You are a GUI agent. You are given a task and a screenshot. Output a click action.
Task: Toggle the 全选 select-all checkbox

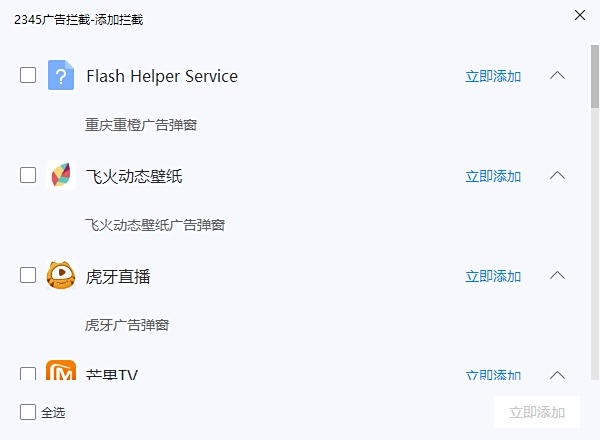(x=28, y=412)
